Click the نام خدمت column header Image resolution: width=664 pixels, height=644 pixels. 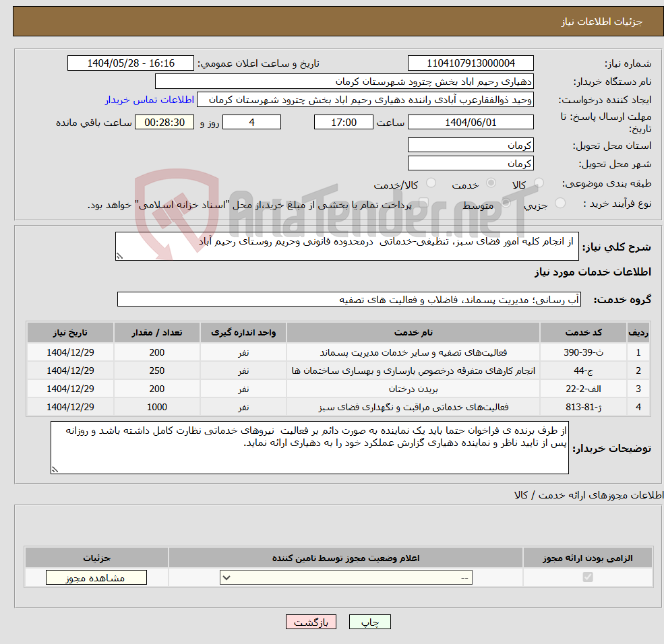(x=413, y=333)
